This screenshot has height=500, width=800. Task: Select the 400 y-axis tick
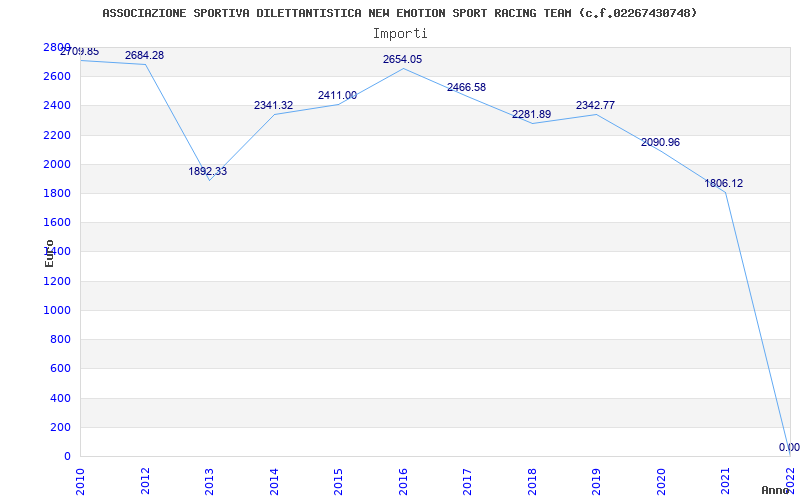pos(61,398)
